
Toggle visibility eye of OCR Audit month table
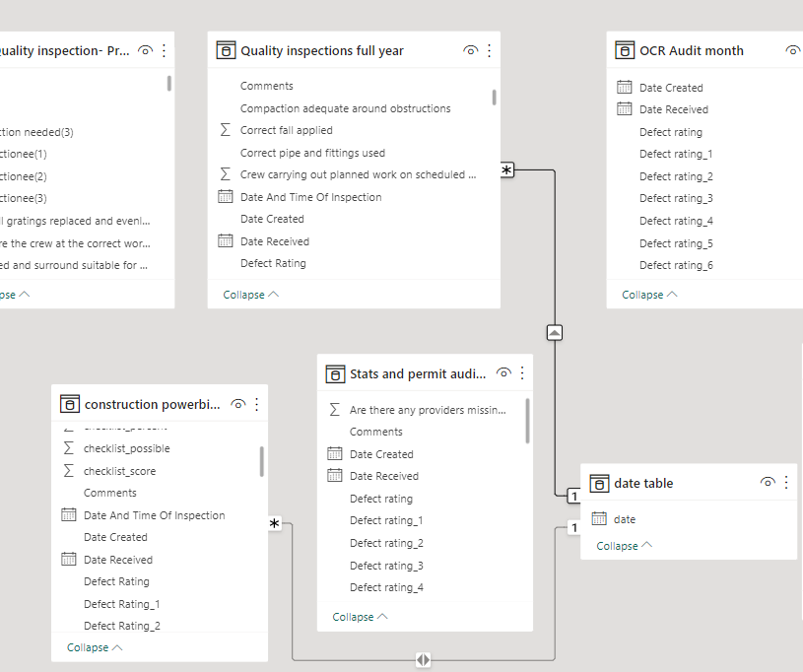[x=793, y=50]
